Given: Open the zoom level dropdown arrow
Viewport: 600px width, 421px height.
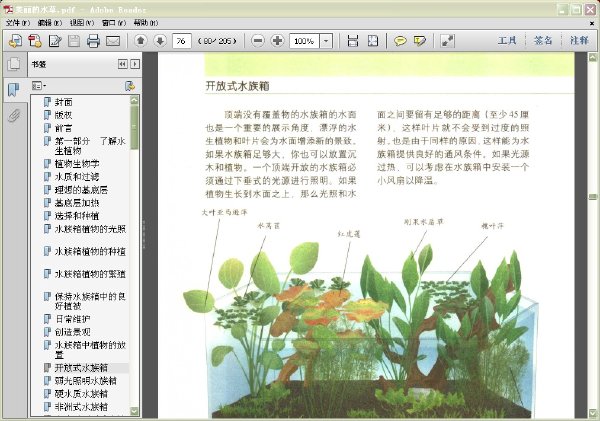Looking at the screenshot, I should 326,41.
